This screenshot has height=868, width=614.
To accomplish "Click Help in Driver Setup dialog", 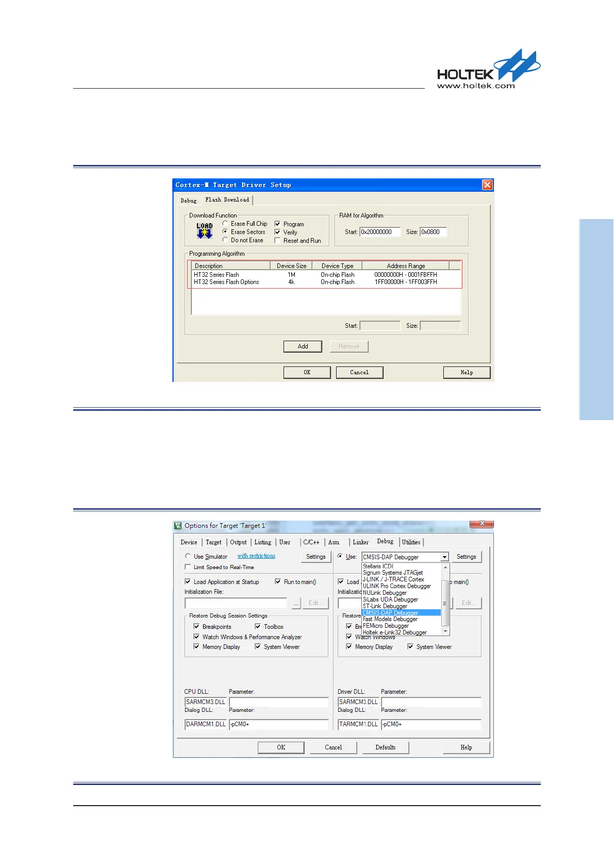I will tap(467, 372).
